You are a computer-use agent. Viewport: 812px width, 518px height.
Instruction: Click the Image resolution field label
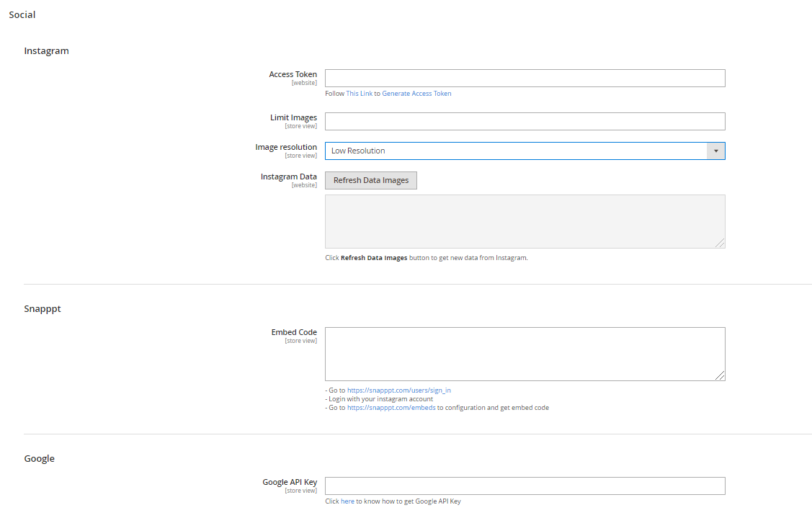click(286, 147)
